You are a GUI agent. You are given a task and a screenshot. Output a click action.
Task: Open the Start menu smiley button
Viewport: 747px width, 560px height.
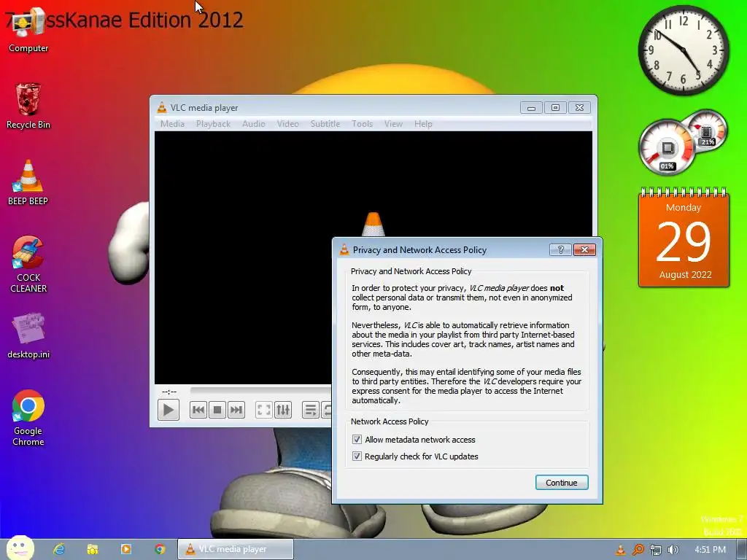[x=20, y=548]
